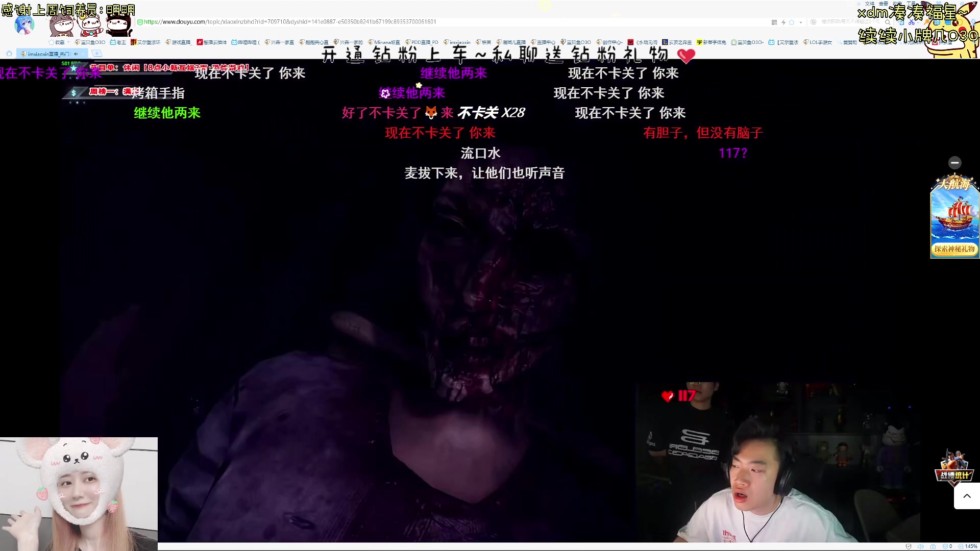Toggle the status bar sound icon
980x551 pixels.
point(920,546)
